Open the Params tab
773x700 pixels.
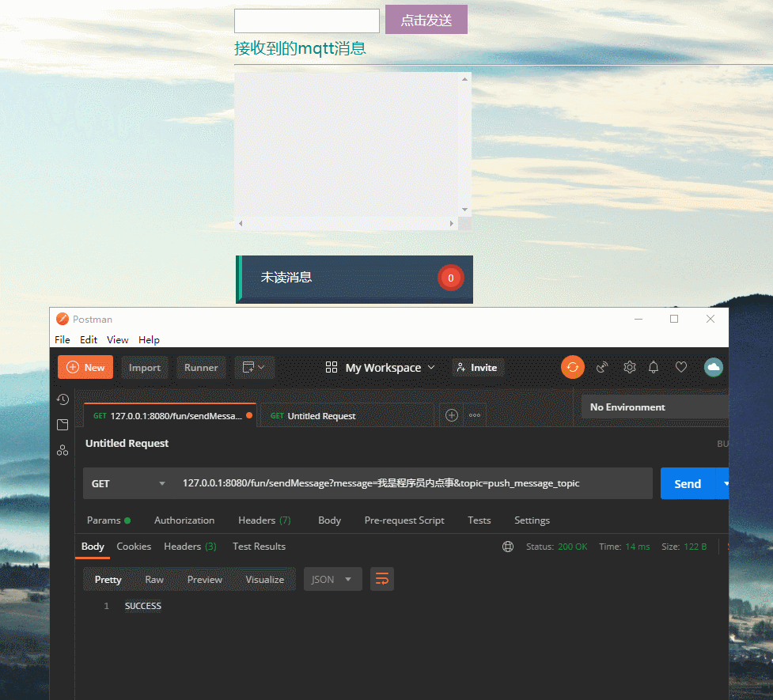tap(108, 520)
